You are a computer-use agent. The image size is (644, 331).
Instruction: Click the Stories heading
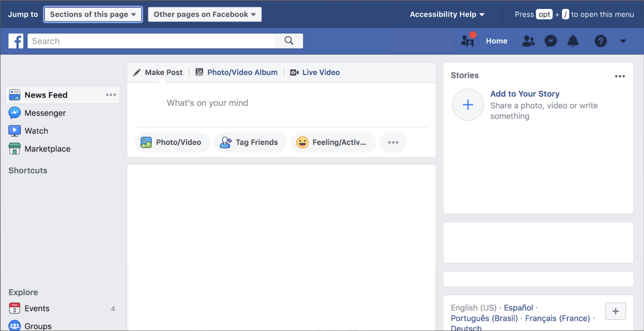[464, 75]
